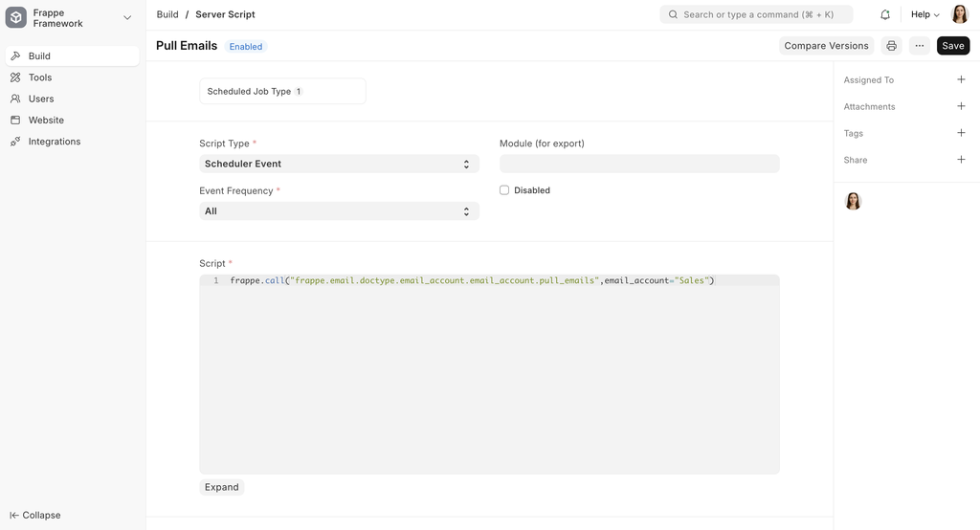Enable the Disabled checkbox
Image resolution: width=980 pixels, height=530 pixels.
[x=504, y=190]
